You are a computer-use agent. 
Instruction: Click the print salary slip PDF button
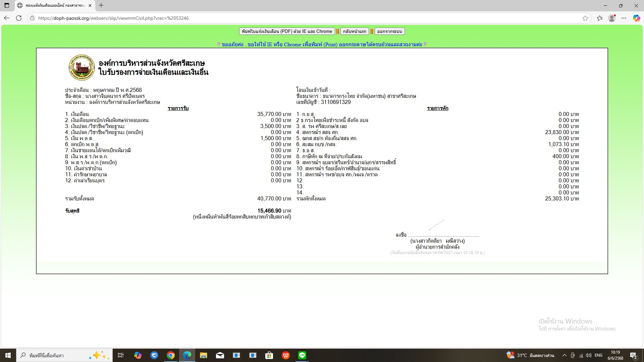coord(287,31)
